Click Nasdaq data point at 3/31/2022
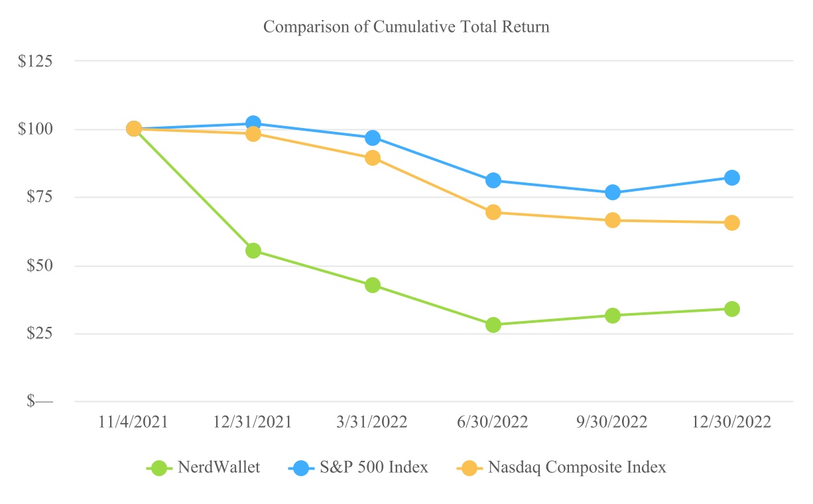Viewport: 813px width, 504px height. point(373,158)
